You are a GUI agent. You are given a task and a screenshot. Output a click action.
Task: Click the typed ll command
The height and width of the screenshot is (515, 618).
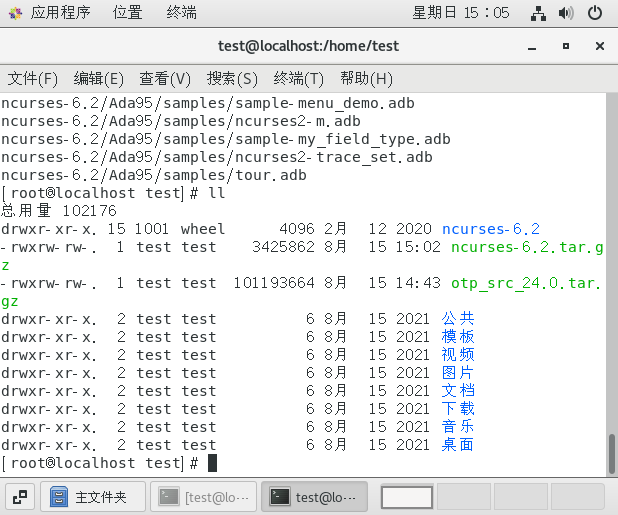[216, 193]
